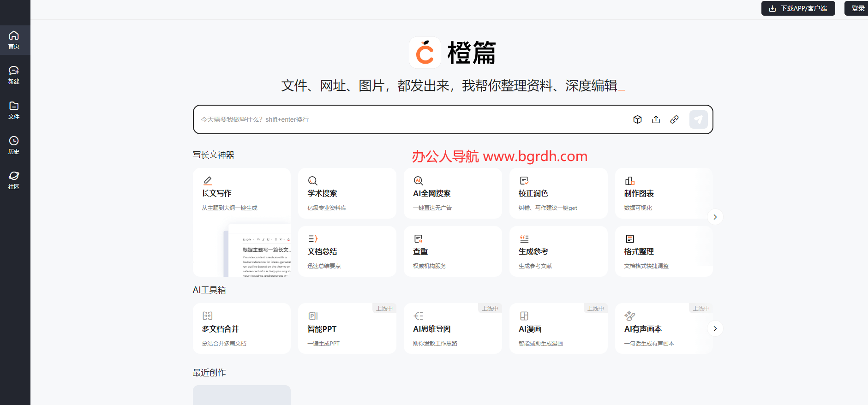Open 文件 files in the sidebar
Viewport: 868px width, 405px height.
(14, 110)
